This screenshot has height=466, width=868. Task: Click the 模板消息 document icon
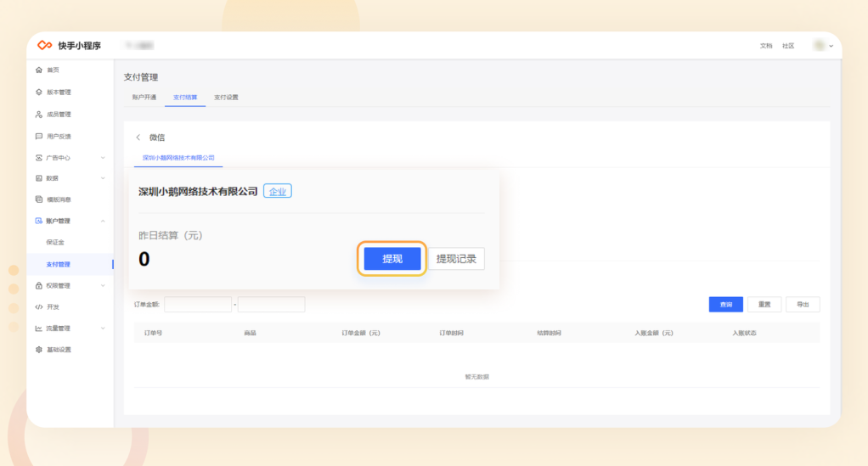tap(39, 199)
